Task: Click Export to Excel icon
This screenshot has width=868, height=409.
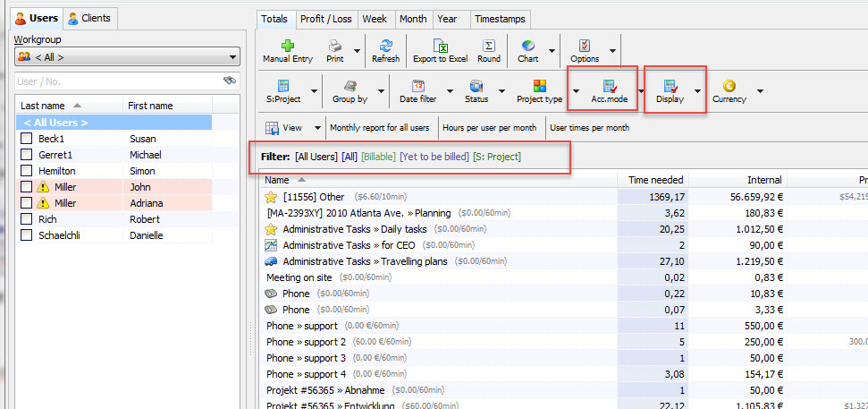Action: [440, 46]
